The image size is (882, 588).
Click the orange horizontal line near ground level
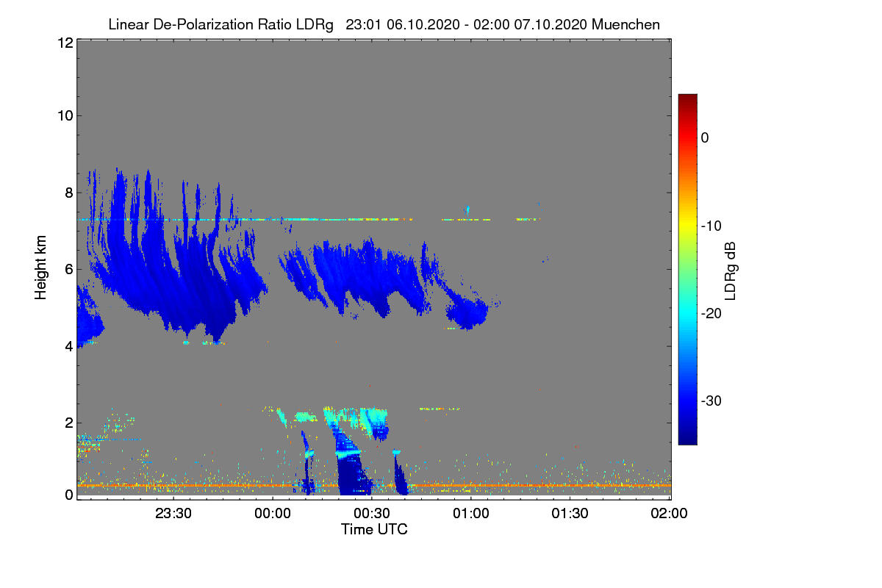point(373,486)
